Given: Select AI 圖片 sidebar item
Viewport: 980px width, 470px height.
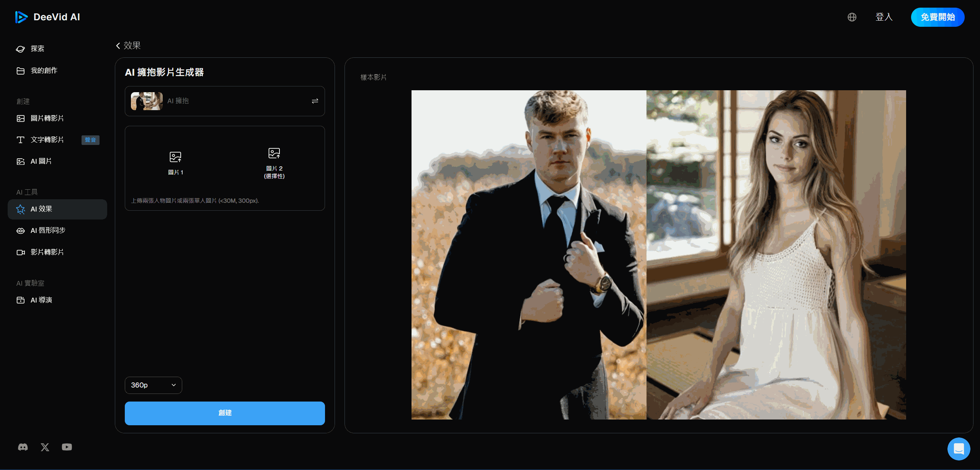Looking at the screenshot, I should point(57,161).
